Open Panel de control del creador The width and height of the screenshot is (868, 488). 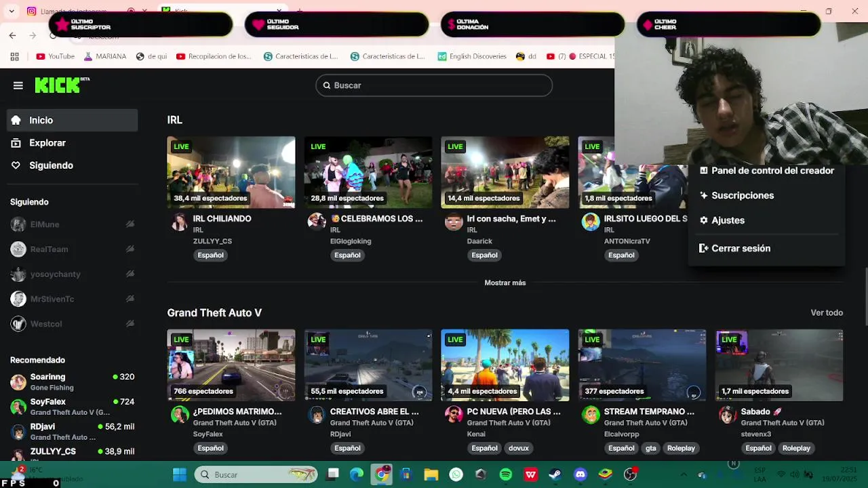click(767, 171)
